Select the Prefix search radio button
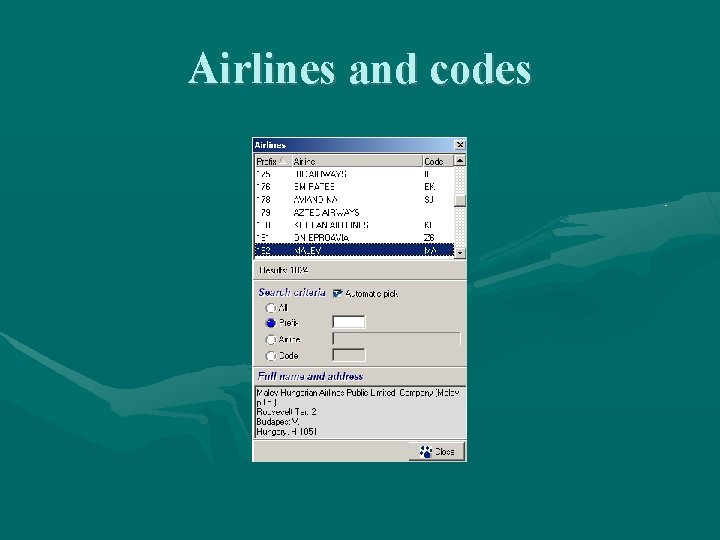The width and height of the screenshot is (720, 540). pos(271,323)
